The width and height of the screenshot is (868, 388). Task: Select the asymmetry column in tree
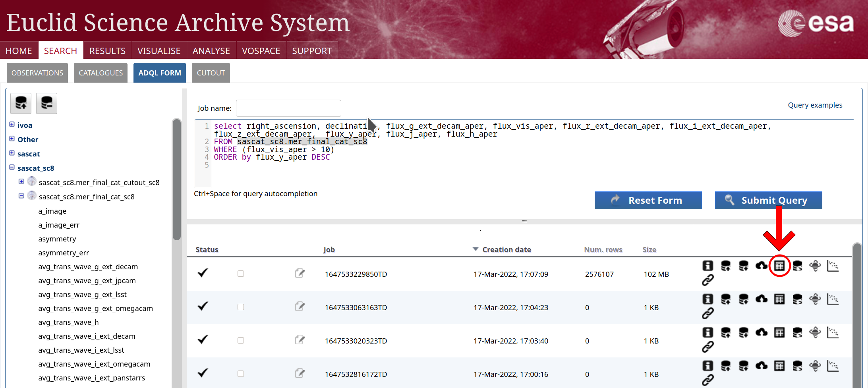[x=57, y=239]
